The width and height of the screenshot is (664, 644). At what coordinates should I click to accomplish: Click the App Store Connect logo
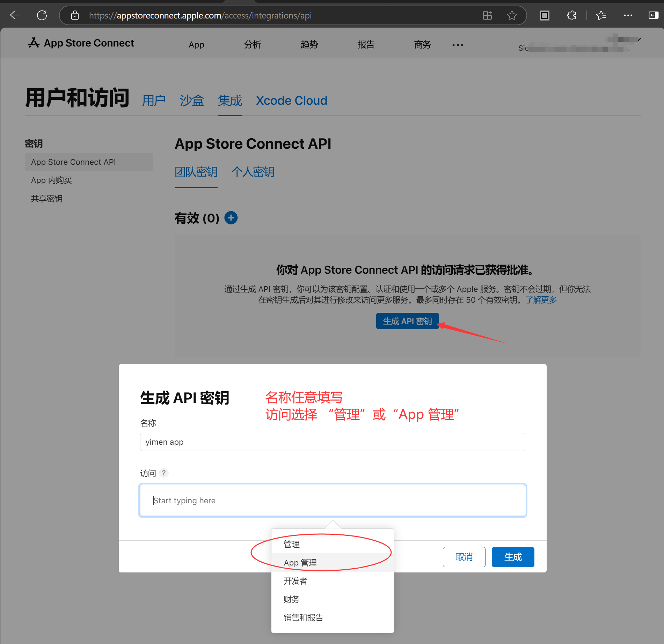click(81, 43)
